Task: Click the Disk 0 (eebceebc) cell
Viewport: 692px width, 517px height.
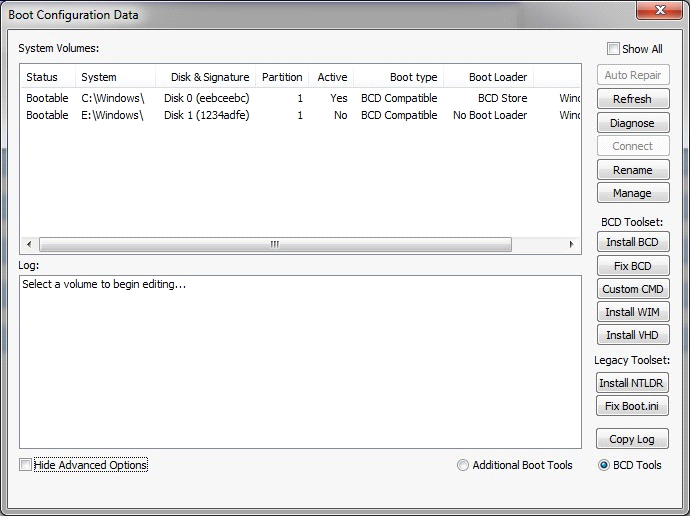Action: [x=207, y=98]
